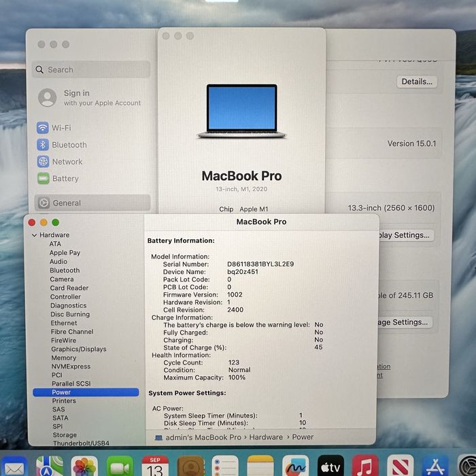Click the Battery icon in the Settings sidebar
The image size is (476, 476).
pyautogui.click(x=44, y=178)
